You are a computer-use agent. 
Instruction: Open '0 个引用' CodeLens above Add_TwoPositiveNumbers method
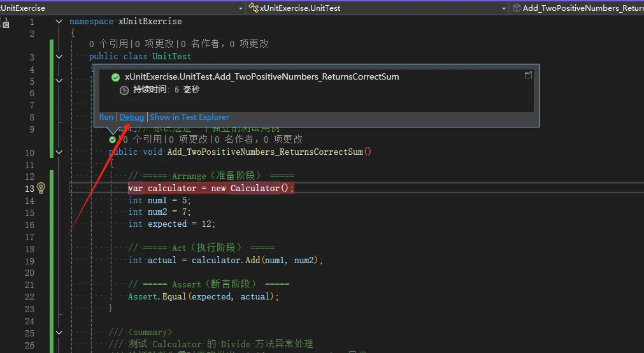click(143, 140)
